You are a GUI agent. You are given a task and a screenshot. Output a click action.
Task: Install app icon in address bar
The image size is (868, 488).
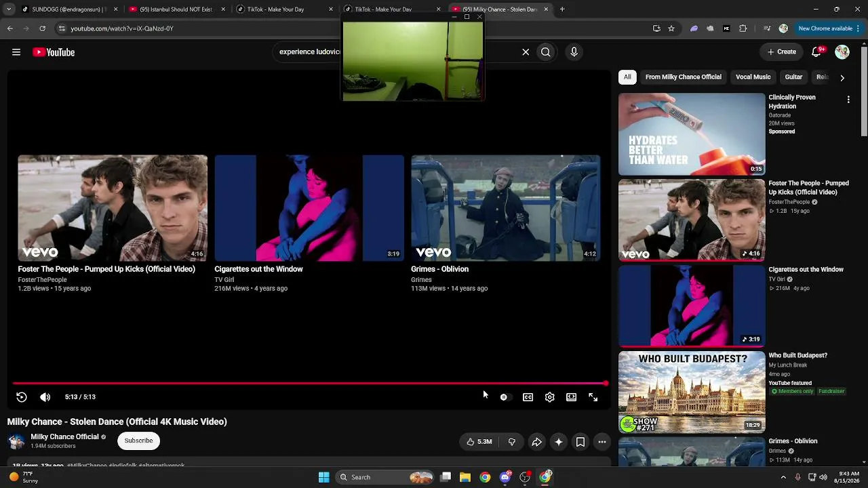click(x=656, y=28)
